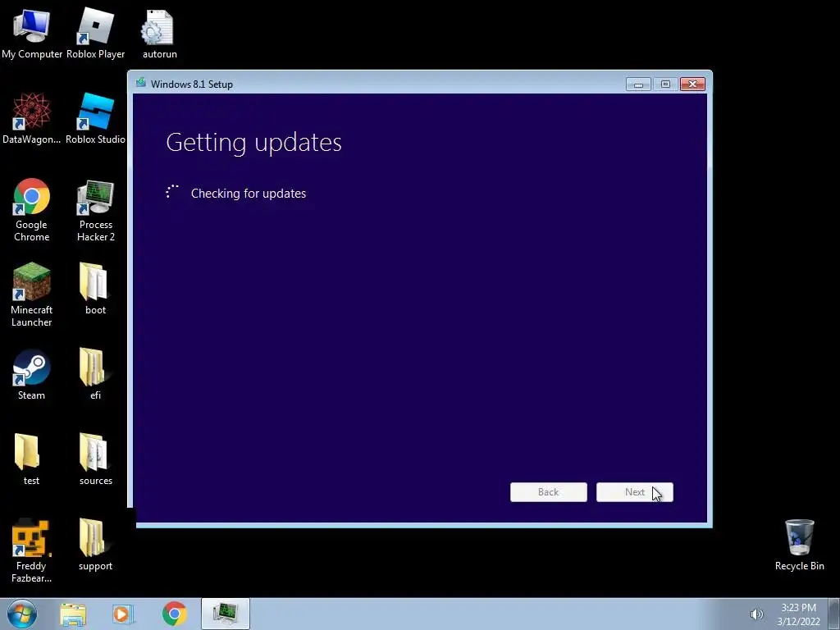Click the volume speaker tray icon
The width and height of the screenshot is (840, 630).
pyautogui.click(x=756, y=614)
